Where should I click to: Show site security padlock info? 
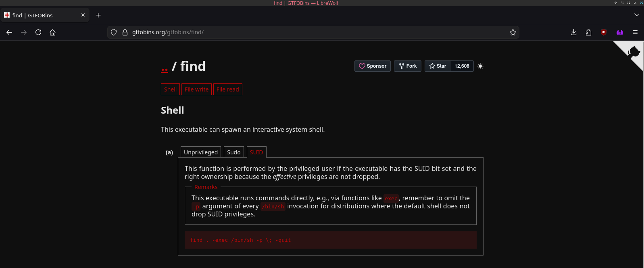[x=125, y=32]
